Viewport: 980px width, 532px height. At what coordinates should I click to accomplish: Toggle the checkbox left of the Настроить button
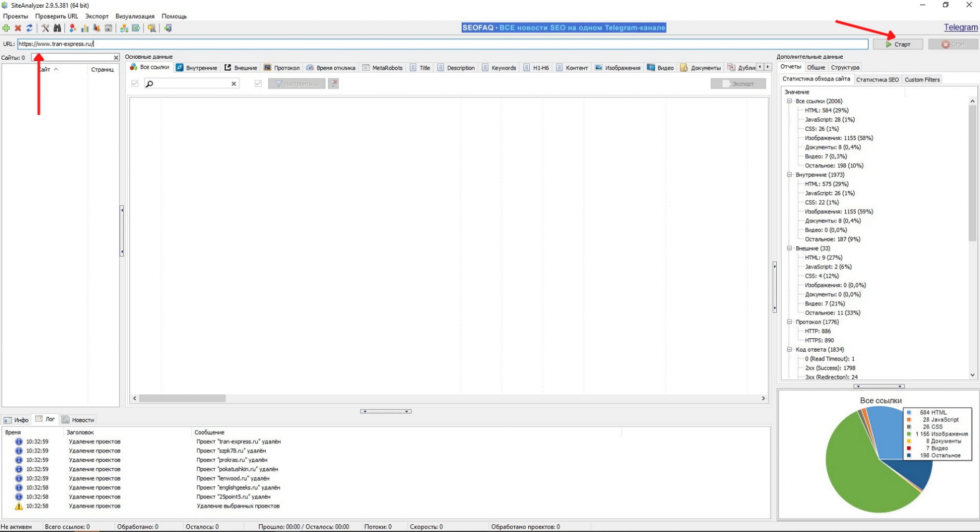[x=258, y=84]
